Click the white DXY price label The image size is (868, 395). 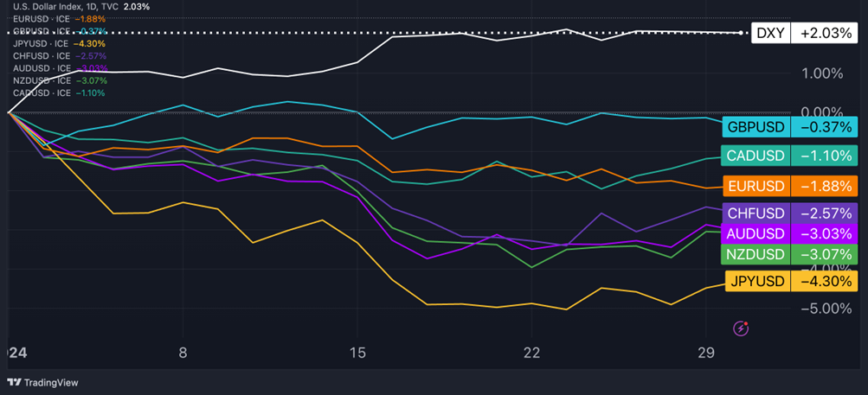point(770,33)
